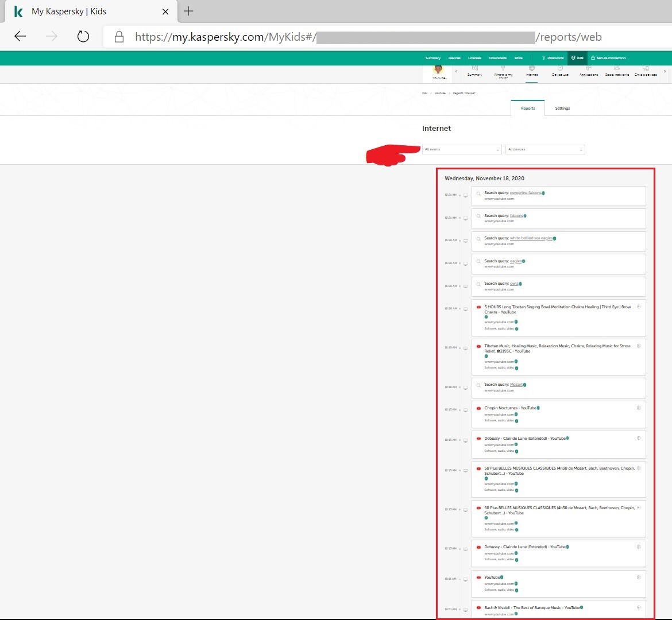Click shield icon after 'peregrine falcons' query

point(543,193)
